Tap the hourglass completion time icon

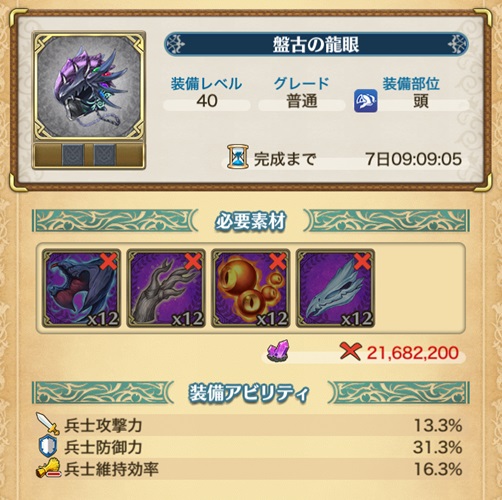pyautogui.click(x=237, y=156)
